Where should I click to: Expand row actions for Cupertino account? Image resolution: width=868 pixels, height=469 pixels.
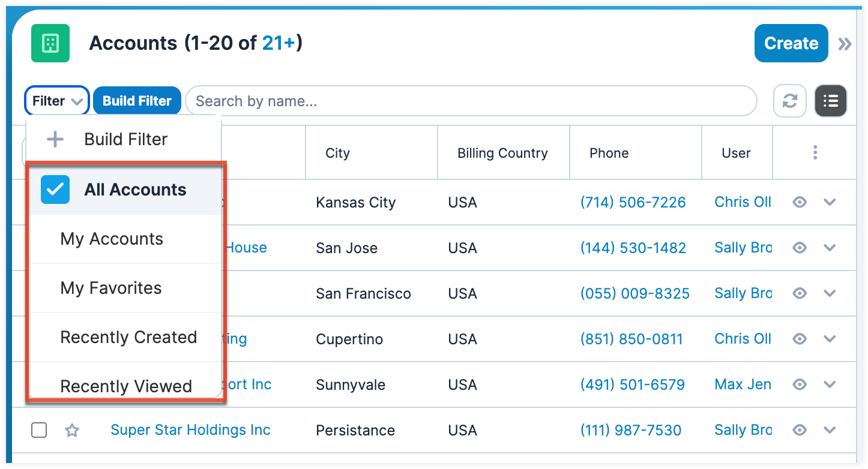[830, 339]
